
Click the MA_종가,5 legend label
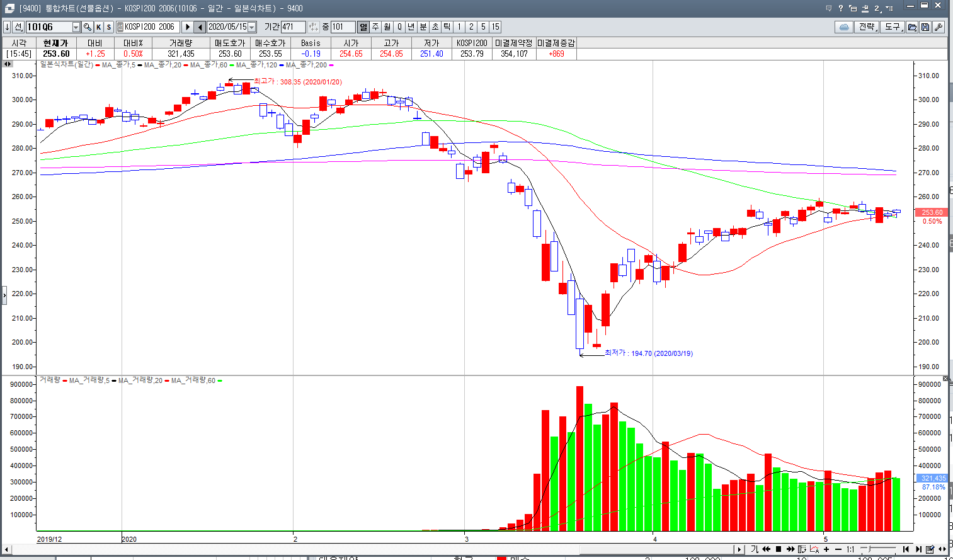click(118, 64)
